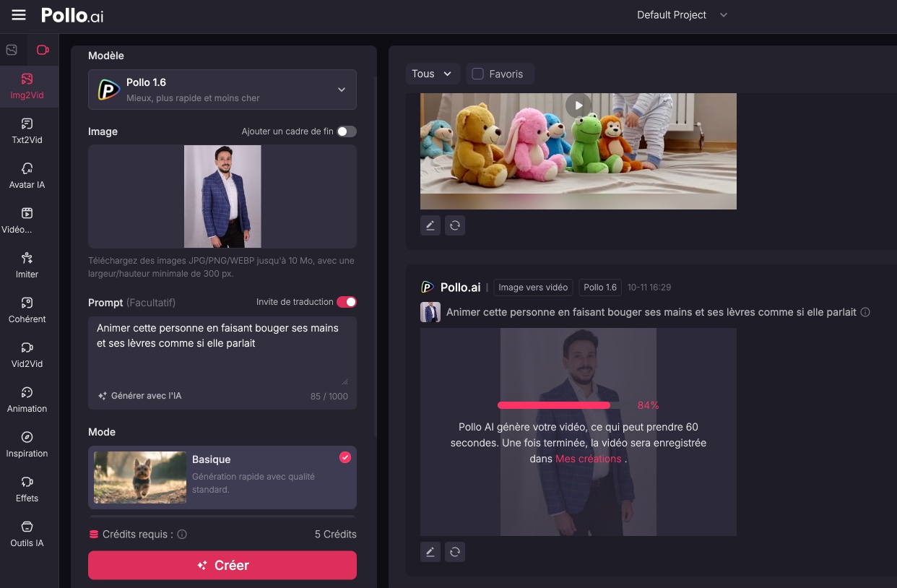The width and height of the screenshot is (897, 588).
Task: Open the hamburger menu at top left
Action: (18, 14)
